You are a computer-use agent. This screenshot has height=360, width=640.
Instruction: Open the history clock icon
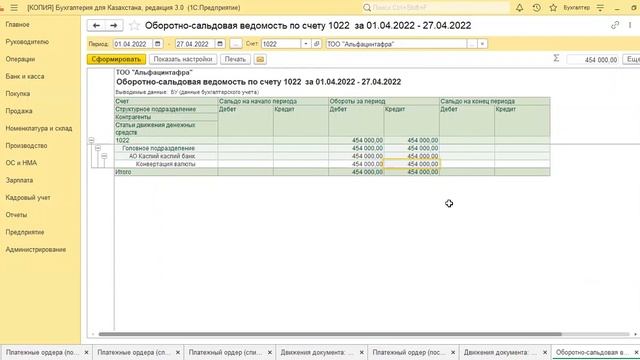tap(536, 7)
